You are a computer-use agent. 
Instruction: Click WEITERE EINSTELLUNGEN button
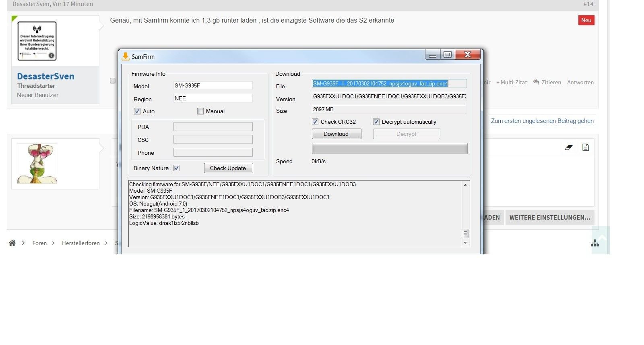point(550,218)
